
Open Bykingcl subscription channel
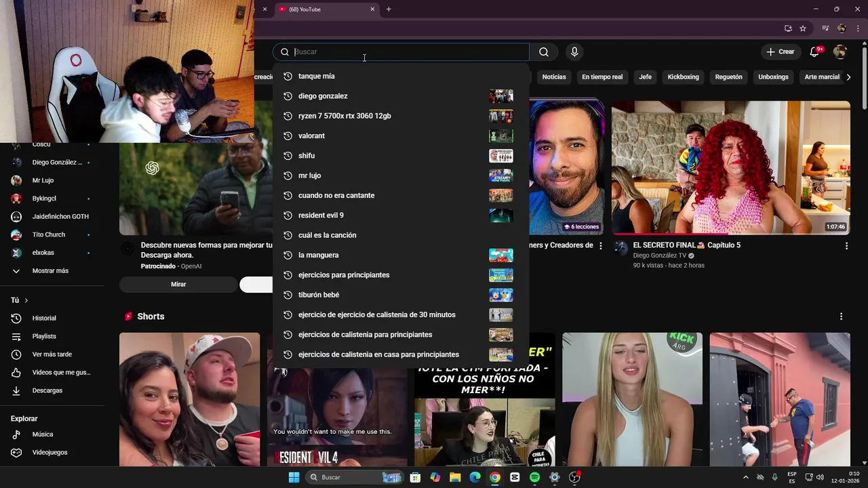pyautogui.click(x=52, y=199)
